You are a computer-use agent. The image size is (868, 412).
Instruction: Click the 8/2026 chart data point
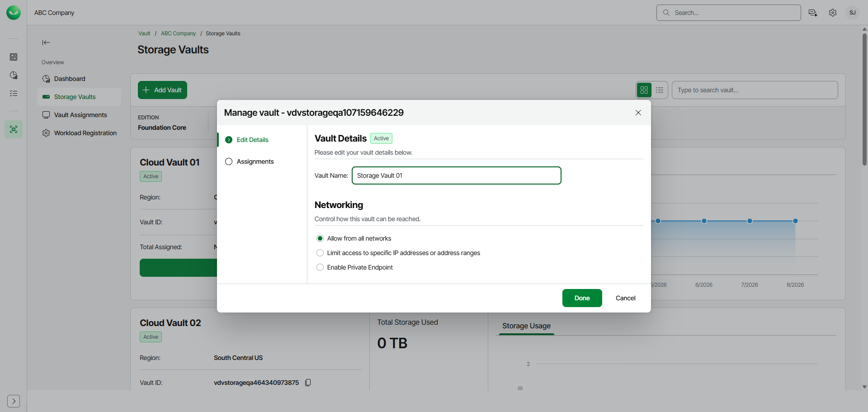click(795, 221)
